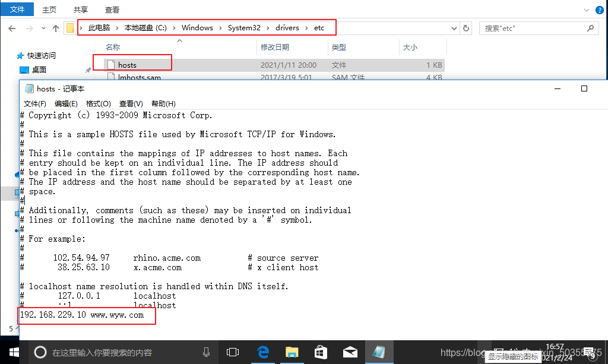Sort files by 名称 column
Image resolution: width=608 pixels, height=364 pixels.
[113, 48]
